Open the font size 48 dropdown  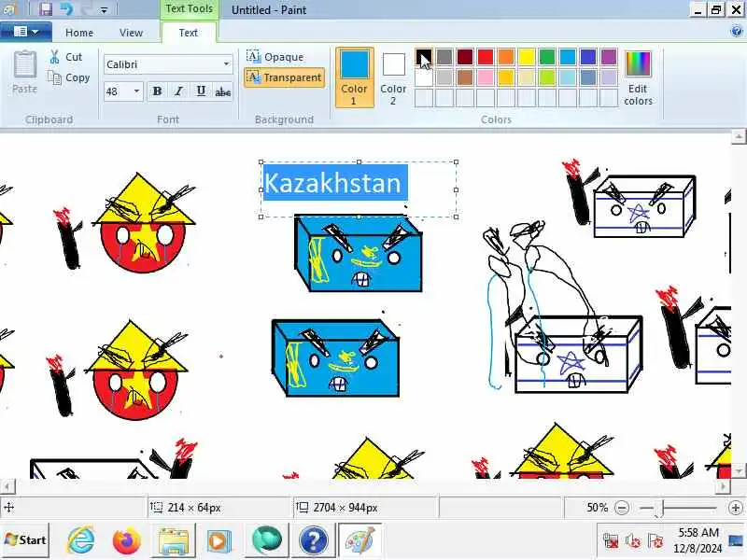[136, 91]
